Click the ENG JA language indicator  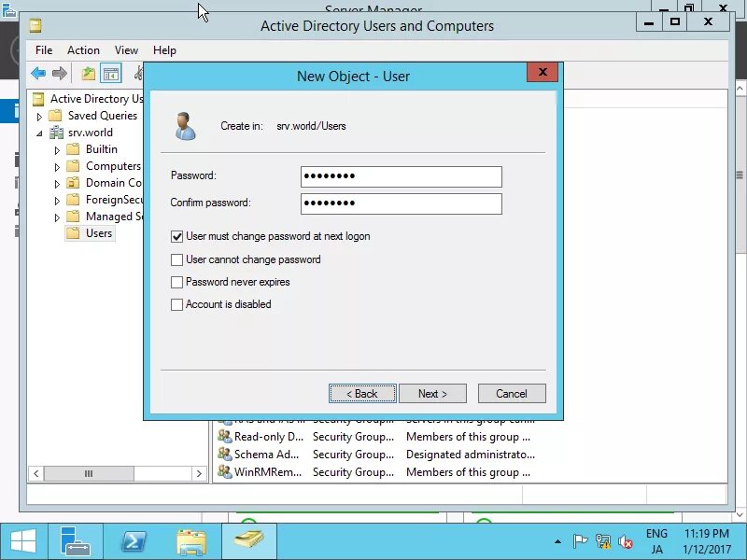[x=656, y=541]
